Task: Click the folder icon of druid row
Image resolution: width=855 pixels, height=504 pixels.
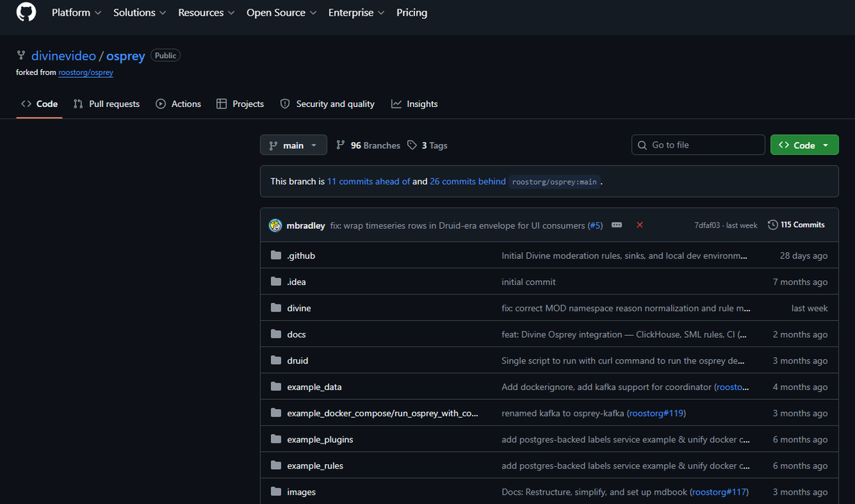Action: 276,360
